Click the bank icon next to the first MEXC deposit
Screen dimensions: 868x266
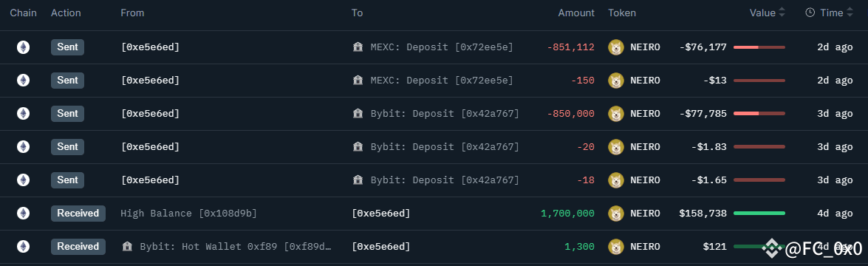(x=358, y=47)
